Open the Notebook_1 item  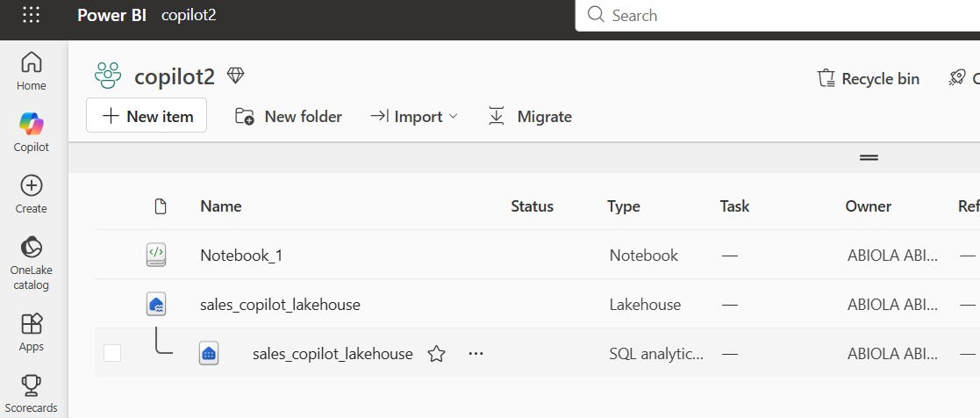click(x=241, y=256)
